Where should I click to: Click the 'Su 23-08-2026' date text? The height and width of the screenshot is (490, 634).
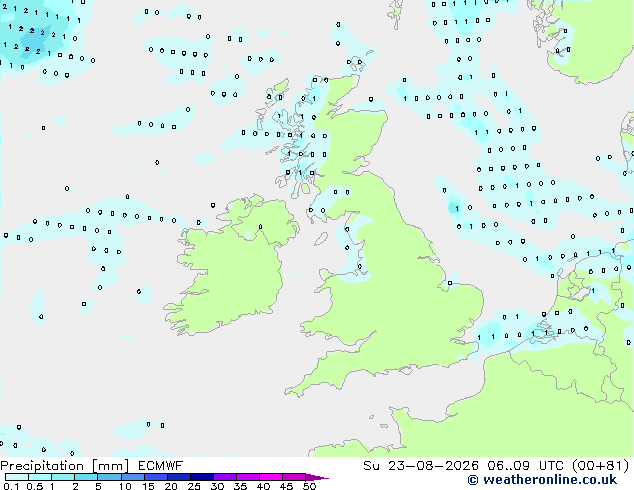tap(421, 466)
